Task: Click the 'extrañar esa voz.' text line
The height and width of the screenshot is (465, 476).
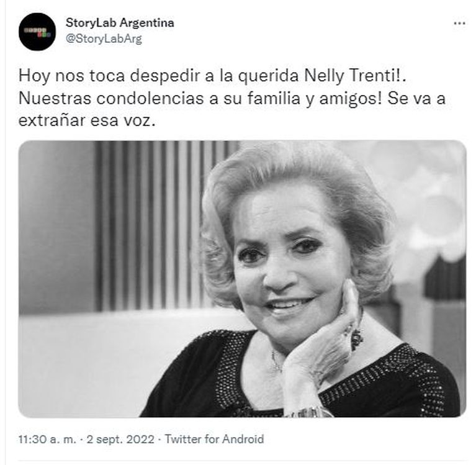Action: click(x=87, y=120)
